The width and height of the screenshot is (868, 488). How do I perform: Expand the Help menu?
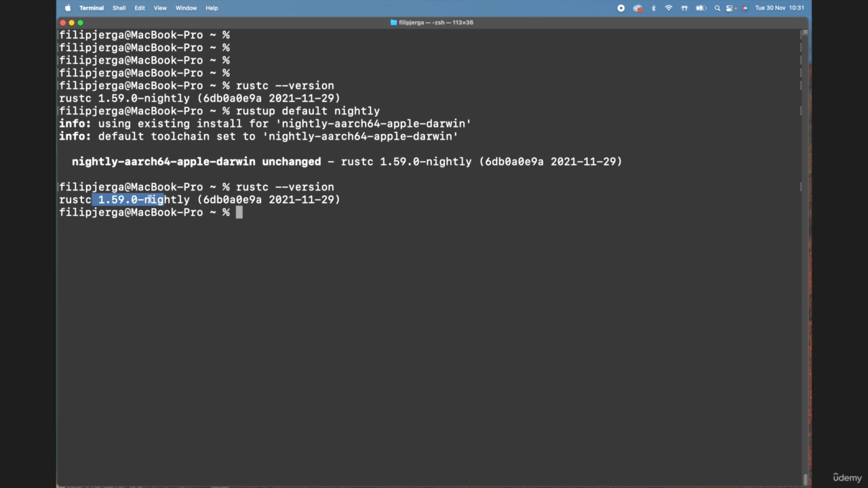point(212,8)
